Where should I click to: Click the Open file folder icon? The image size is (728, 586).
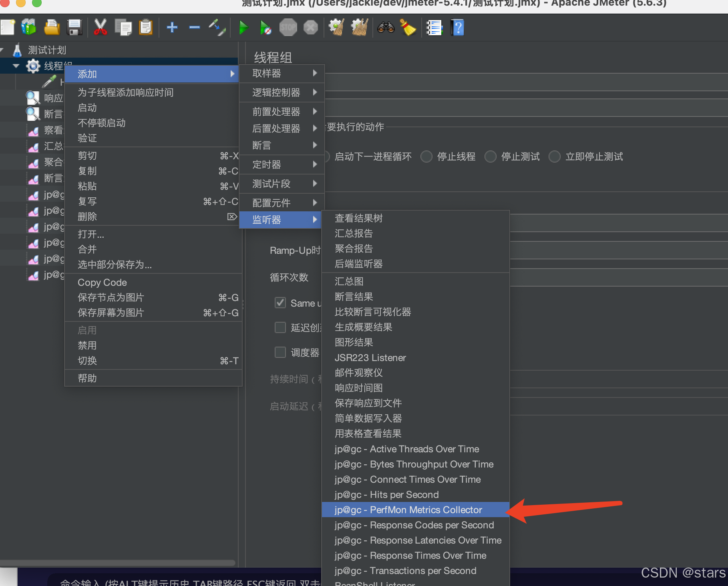coord(52,28)
